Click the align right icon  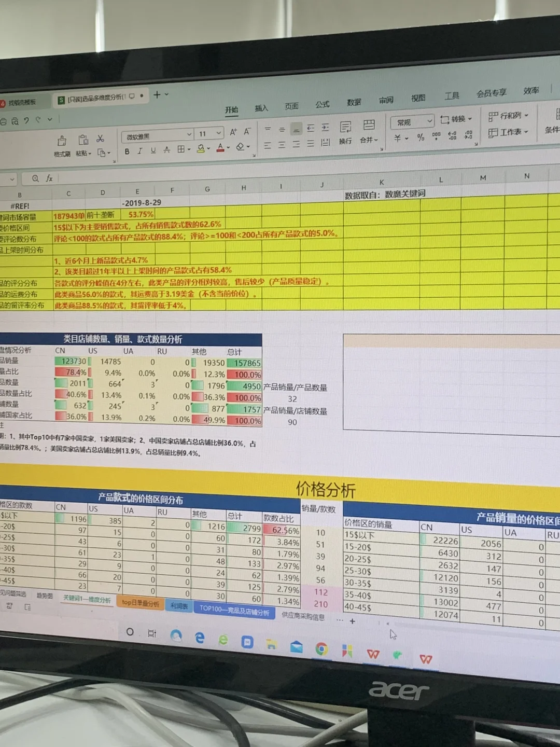pyautogui.click(x=296, y=144)
